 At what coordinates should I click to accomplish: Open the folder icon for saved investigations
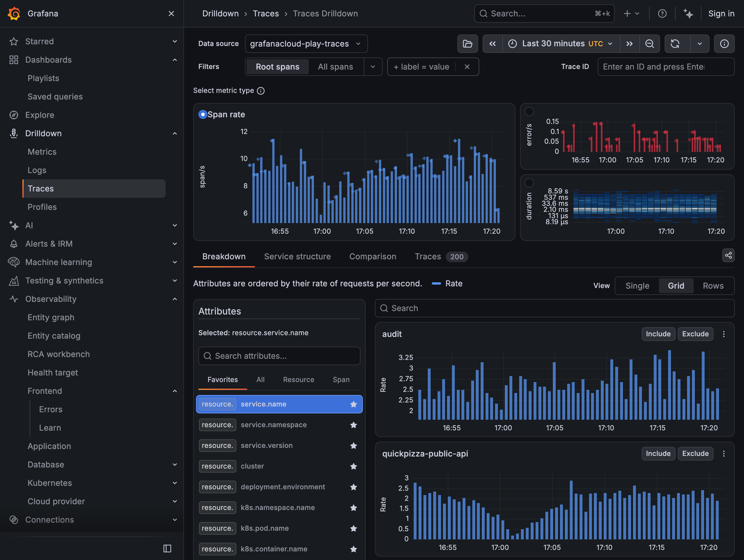point(467,44)
